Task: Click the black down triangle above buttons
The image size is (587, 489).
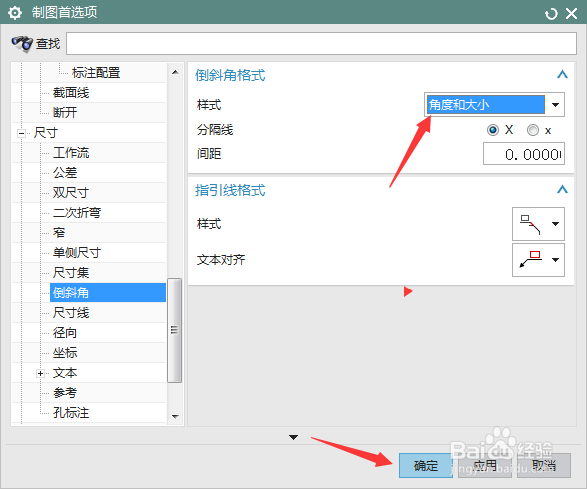Action: 293,437
